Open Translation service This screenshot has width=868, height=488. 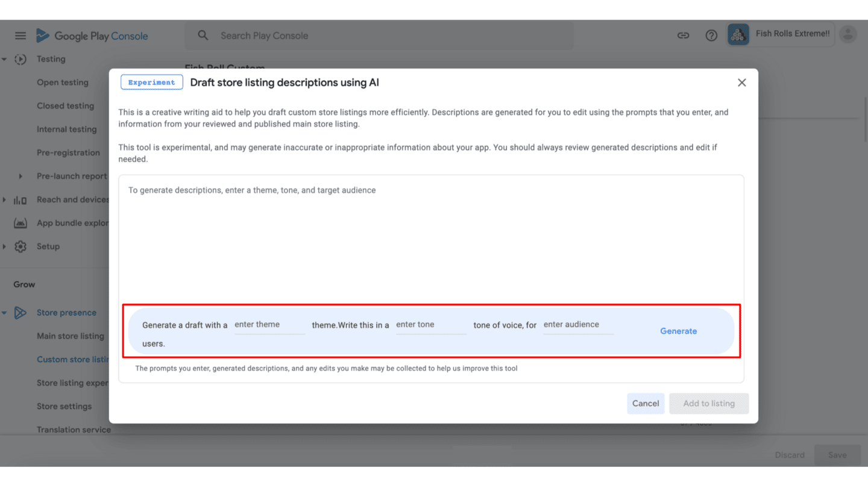tap(73, 430)
